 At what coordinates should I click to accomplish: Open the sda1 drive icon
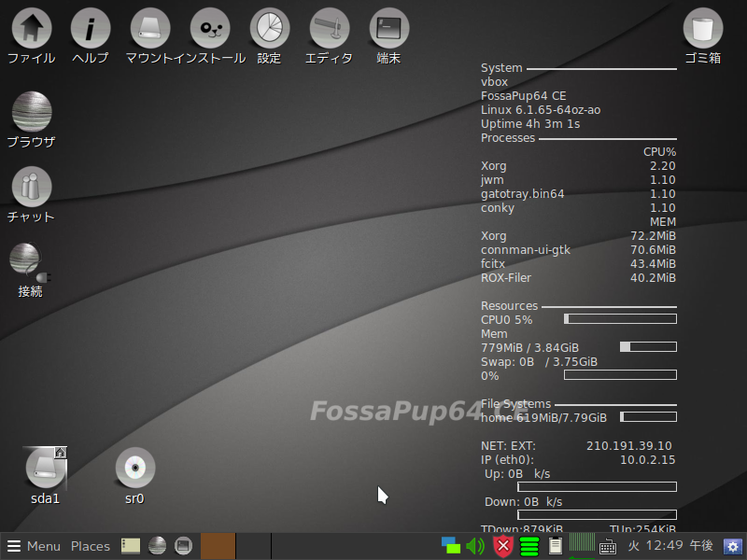coord(45,469)
